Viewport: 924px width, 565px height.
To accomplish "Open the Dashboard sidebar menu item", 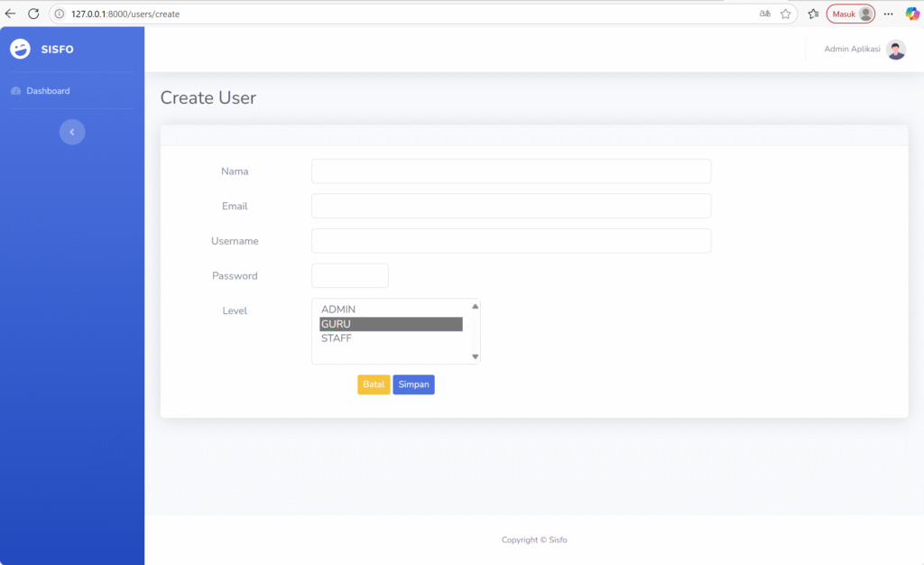I will click(x=48, y=91).
